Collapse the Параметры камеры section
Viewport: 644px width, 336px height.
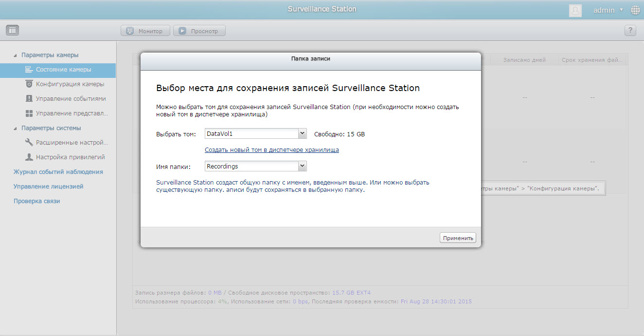click(15, 56)
